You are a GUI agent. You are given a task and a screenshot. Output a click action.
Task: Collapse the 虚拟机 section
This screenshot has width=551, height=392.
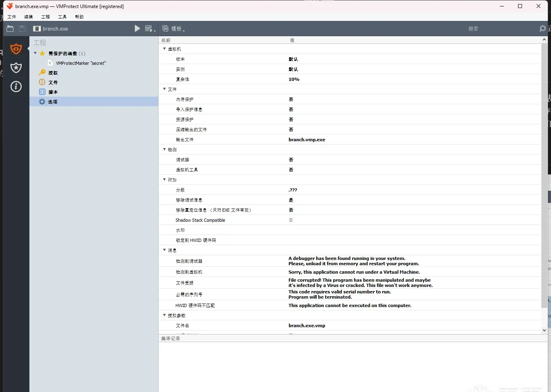(x=164, y=49)
